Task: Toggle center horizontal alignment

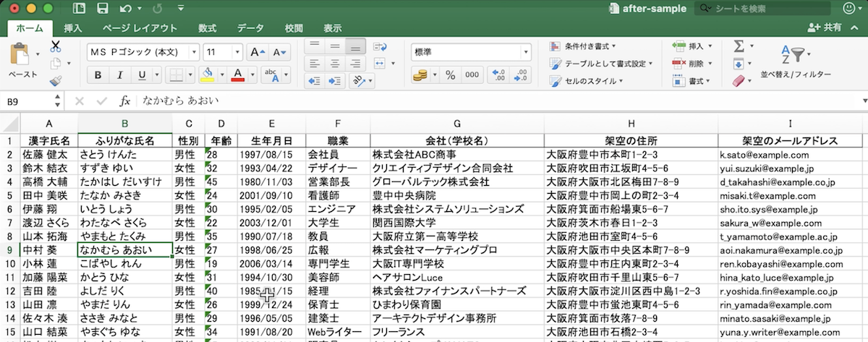Action: 335,63
